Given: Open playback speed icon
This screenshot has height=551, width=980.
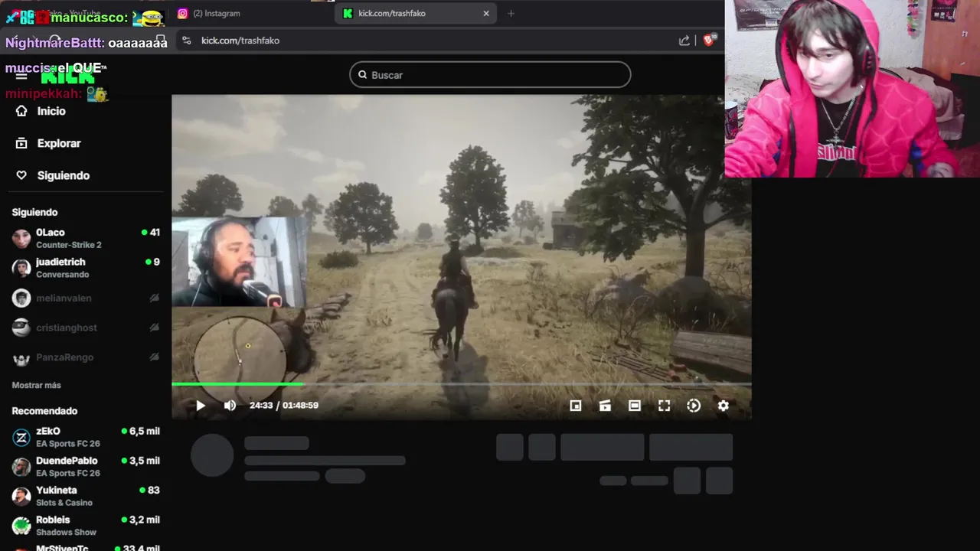Looking at the screenshot, I should click(x=694, y=406).
